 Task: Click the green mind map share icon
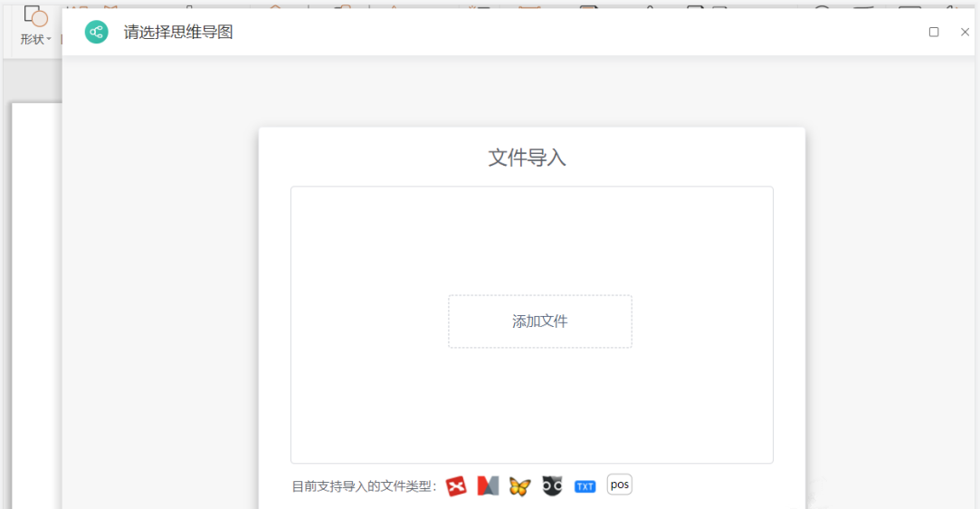click(96, 32)
